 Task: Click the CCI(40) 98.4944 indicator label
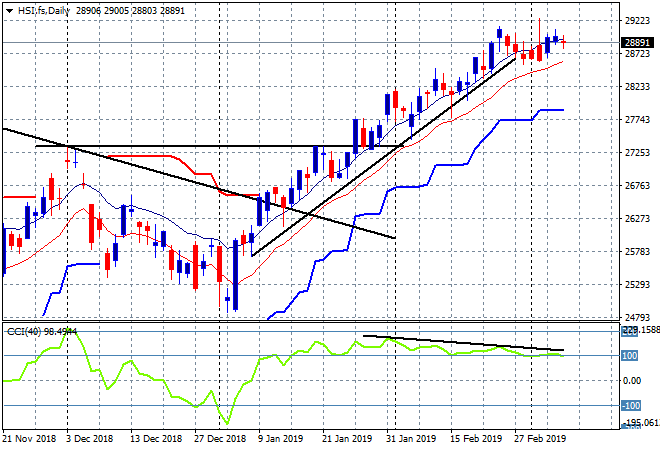tap(42, 332)
